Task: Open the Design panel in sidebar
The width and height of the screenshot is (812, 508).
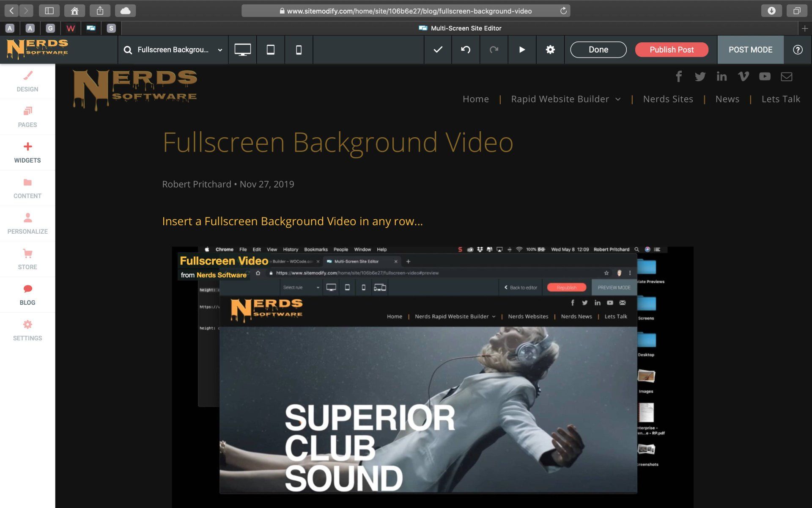Action: (x=27, y=82)
